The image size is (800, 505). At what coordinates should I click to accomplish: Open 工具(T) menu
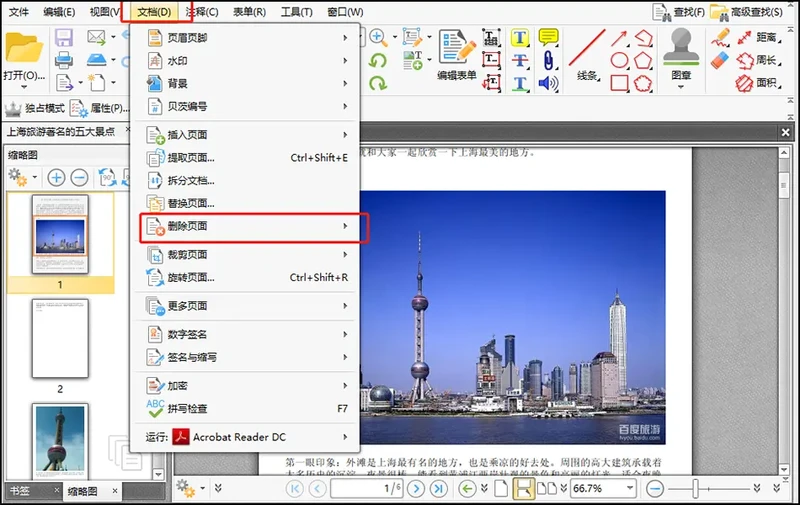pyautogui.click(x=296, y=12)
